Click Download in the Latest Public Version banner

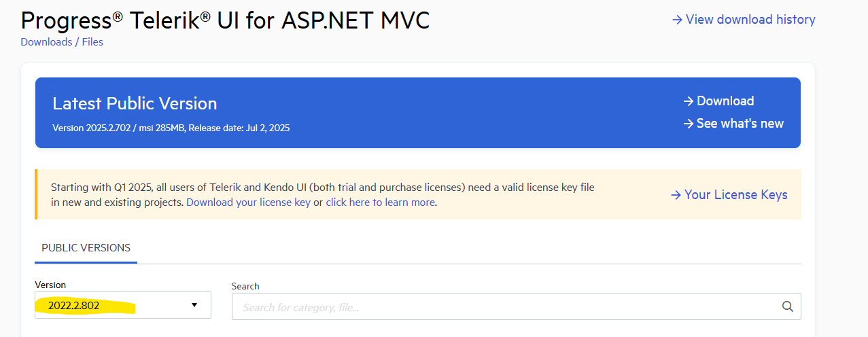tap(725, 101)
